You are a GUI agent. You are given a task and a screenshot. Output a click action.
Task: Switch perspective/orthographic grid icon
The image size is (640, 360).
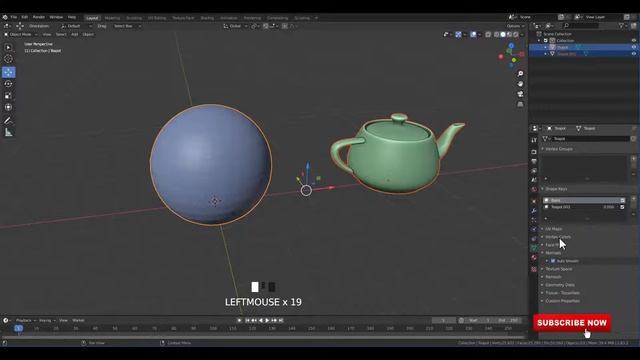point(520,104)
